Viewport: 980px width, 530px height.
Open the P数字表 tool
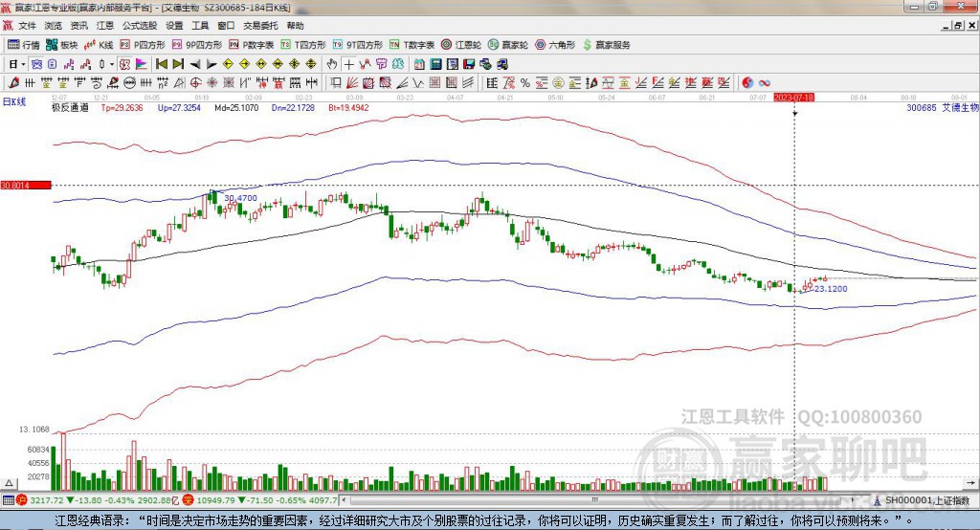click(x=252, y=45)
